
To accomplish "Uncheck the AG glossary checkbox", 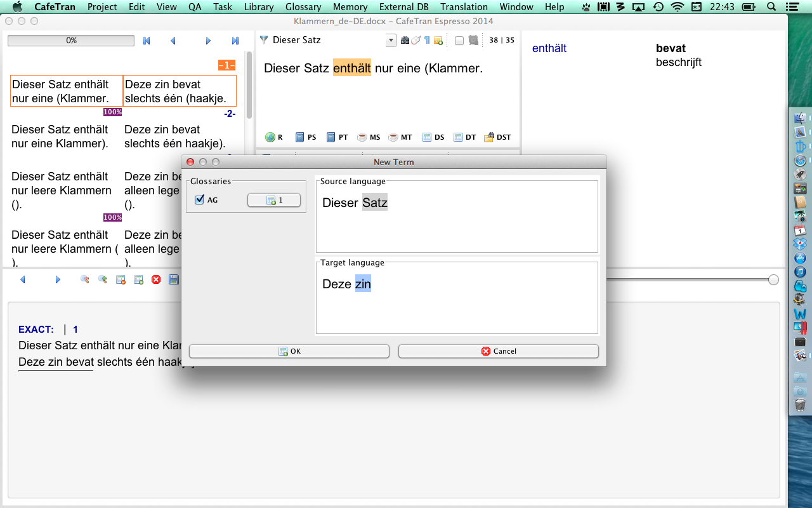I will pos(200,200).
